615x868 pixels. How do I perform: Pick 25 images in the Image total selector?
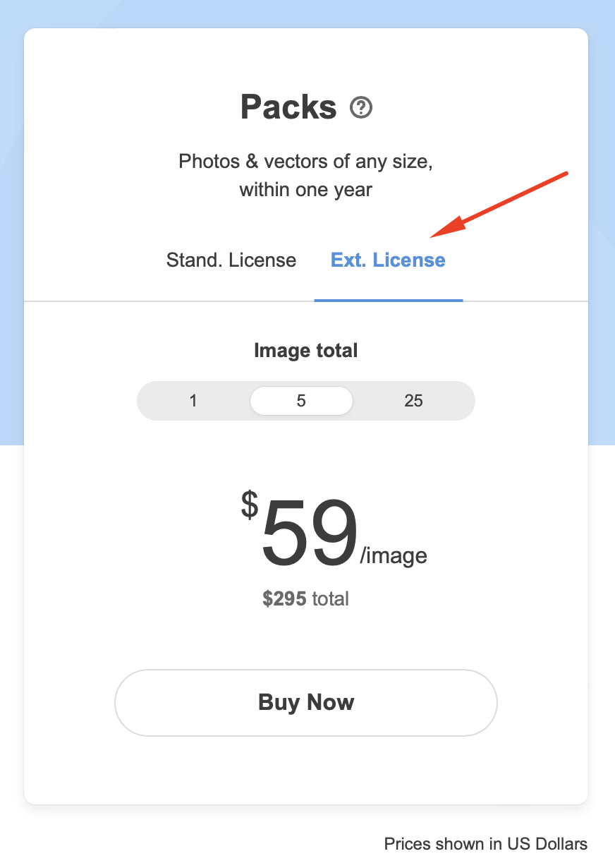[x=414, y=400]
